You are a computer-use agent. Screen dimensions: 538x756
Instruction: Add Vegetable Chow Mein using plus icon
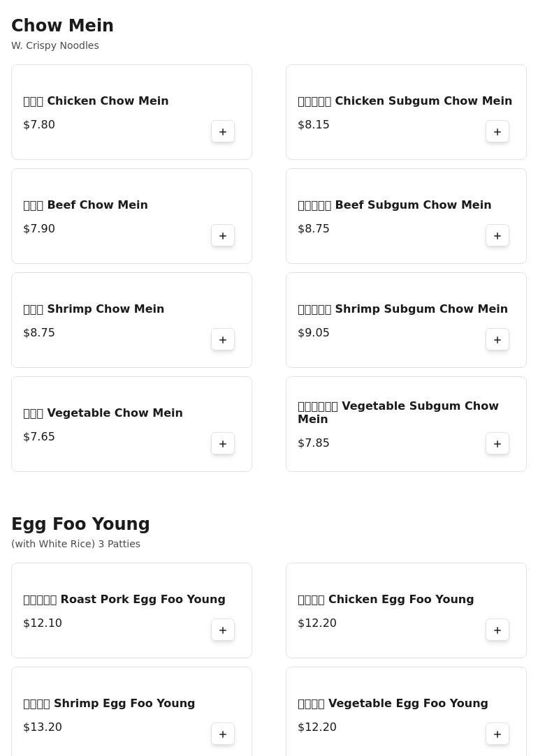(x=223, y=444)
